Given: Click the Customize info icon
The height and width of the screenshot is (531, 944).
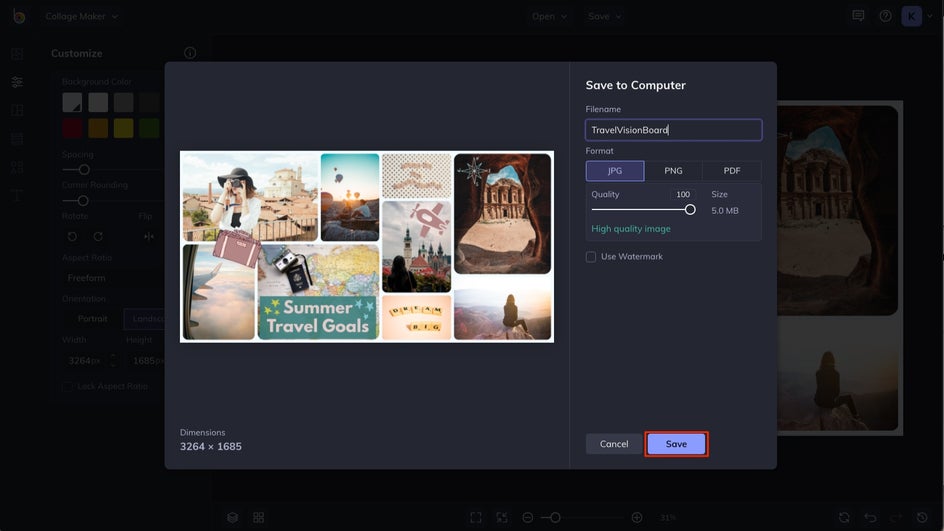Looking at the screenshot, I should coord(190,53).
